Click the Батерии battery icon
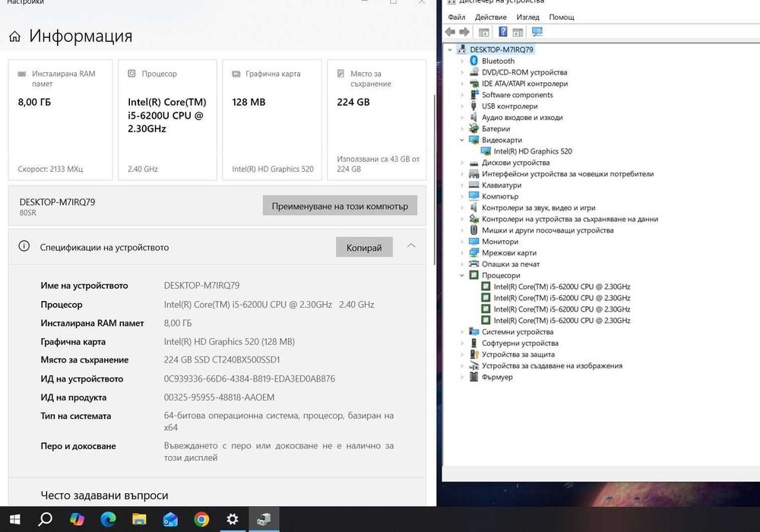This screenshot has width=760, height=532. click(474, 128)
